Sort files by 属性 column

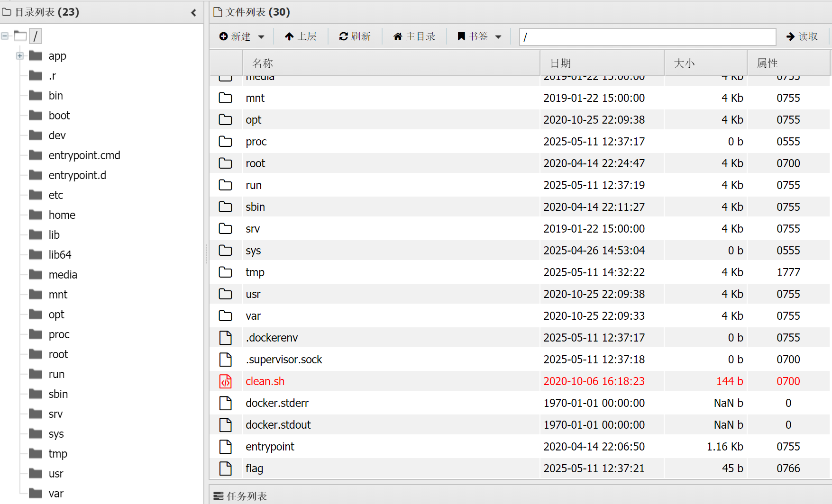(788, 63)
